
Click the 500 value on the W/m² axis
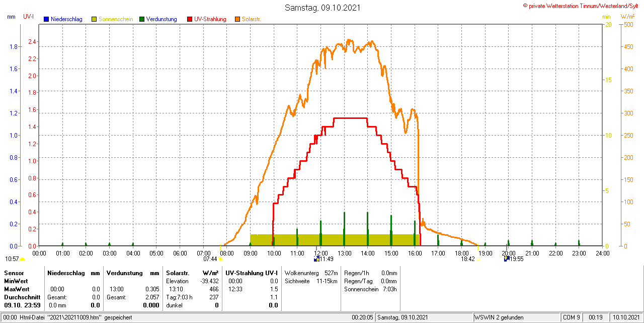click(x=627, y=25)
